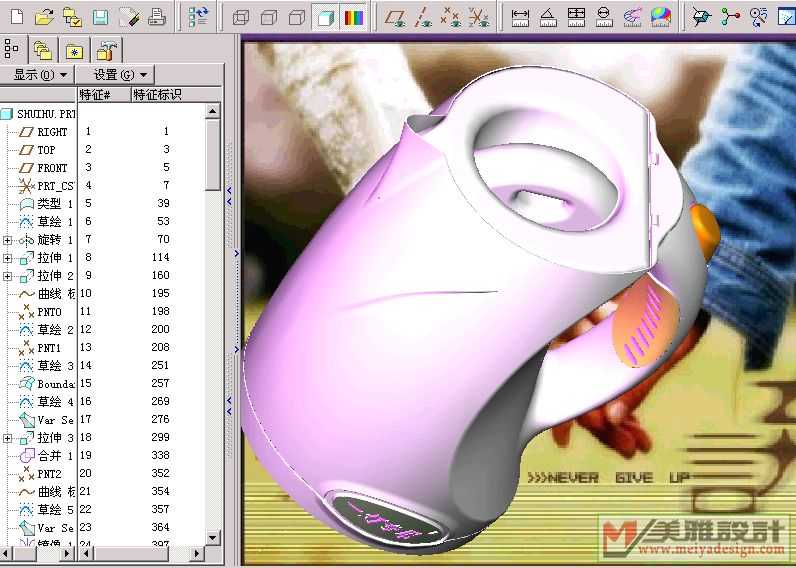Select the wireframe display mode icon
The width and height of the screenshot is (796, 568).
pyautogui.click(x=241, y=17)
